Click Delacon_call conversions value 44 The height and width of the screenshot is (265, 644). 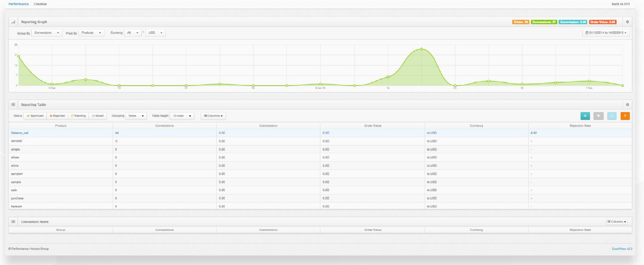117,133
